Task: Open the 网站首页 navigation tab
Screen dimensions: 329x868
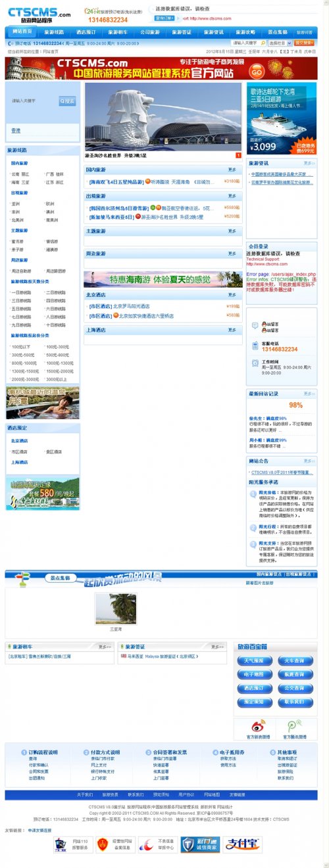Action: tap(22, 32)
